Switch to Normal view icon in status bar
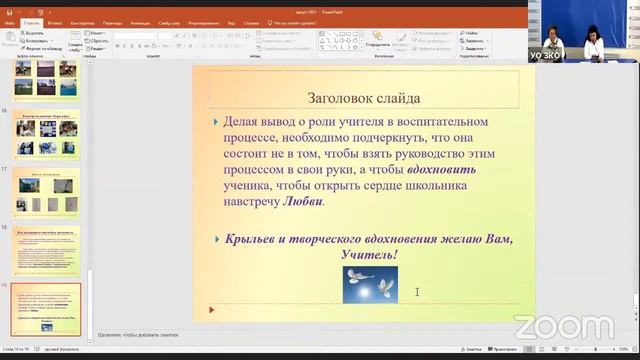 [529, 349]
